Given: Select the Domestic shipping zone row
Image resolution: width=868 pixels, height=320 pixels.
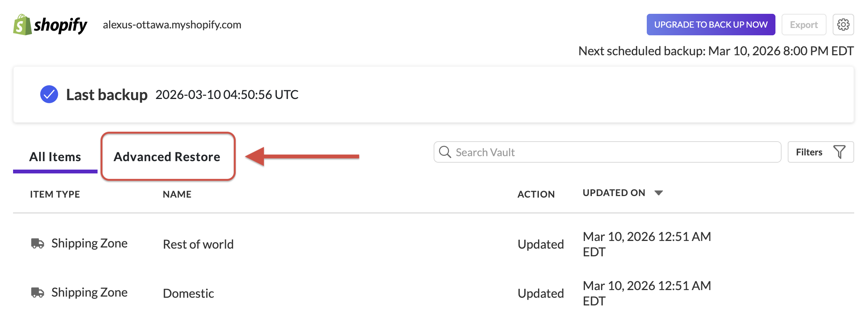Looking at the screenshot, I should (x=188, y=293).
